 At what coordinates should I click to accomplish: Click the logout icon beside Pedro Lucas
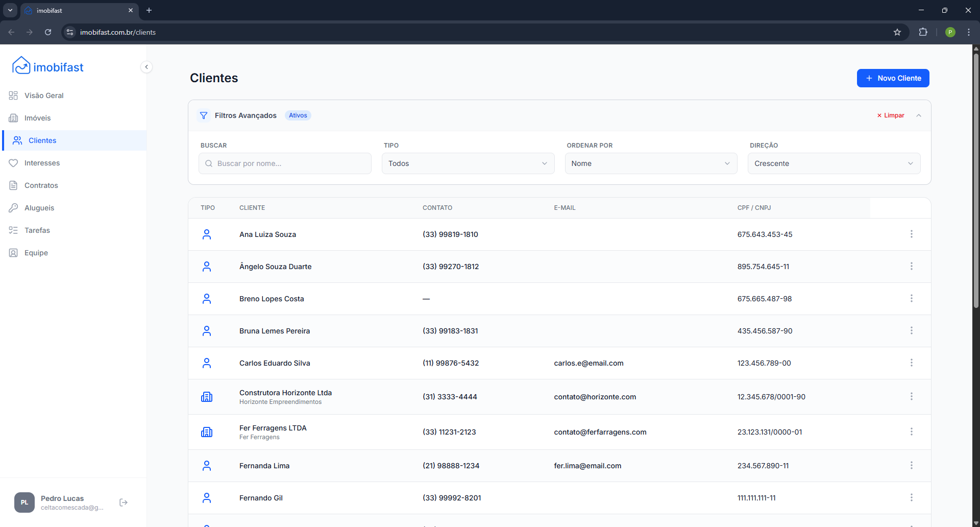click(124, 502)
